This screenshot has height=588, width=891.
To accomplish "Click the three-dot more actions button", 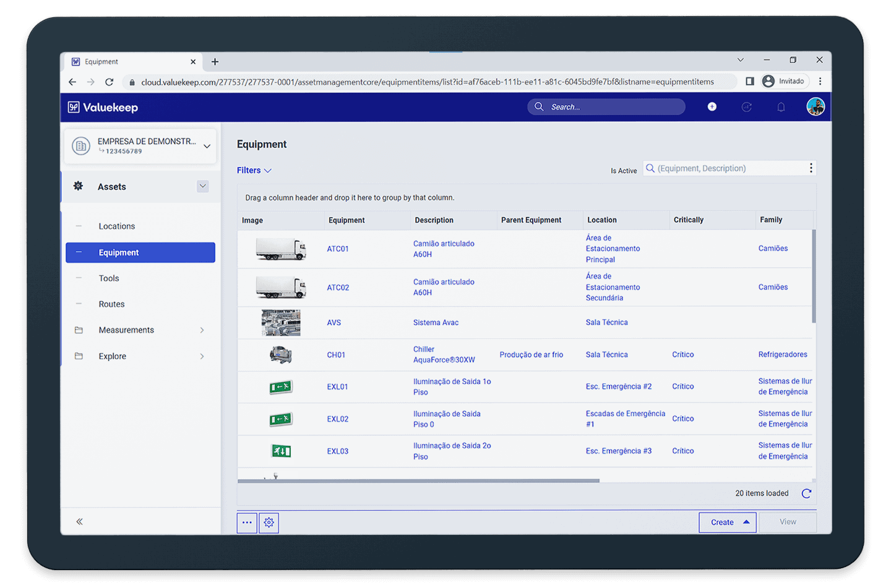I will click(247, 522).
